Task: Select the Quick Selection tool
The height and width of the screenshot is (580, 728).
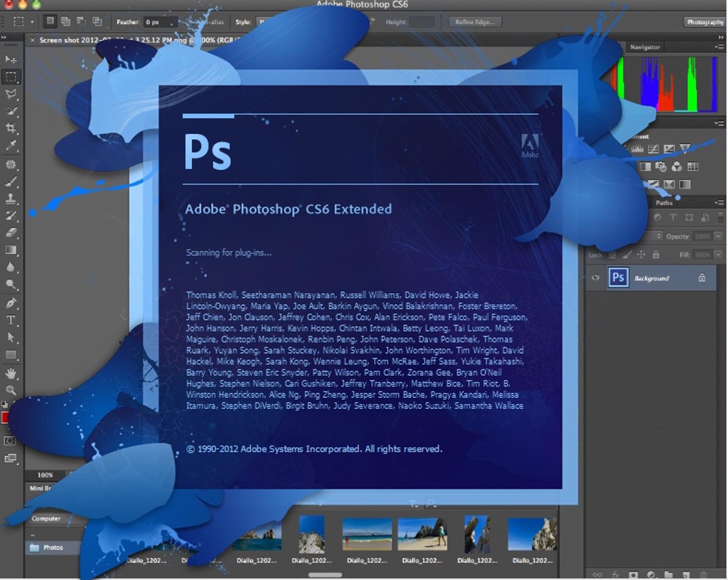Action: 11,111
